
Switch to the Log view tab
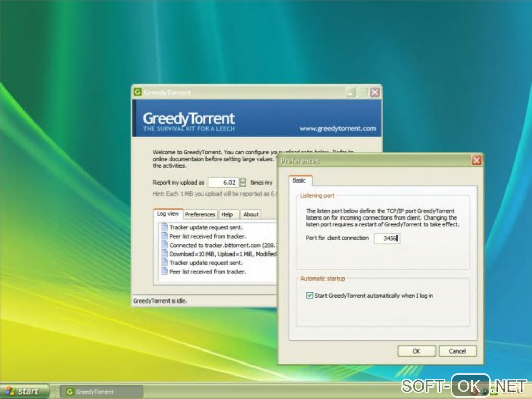point(167,214)
